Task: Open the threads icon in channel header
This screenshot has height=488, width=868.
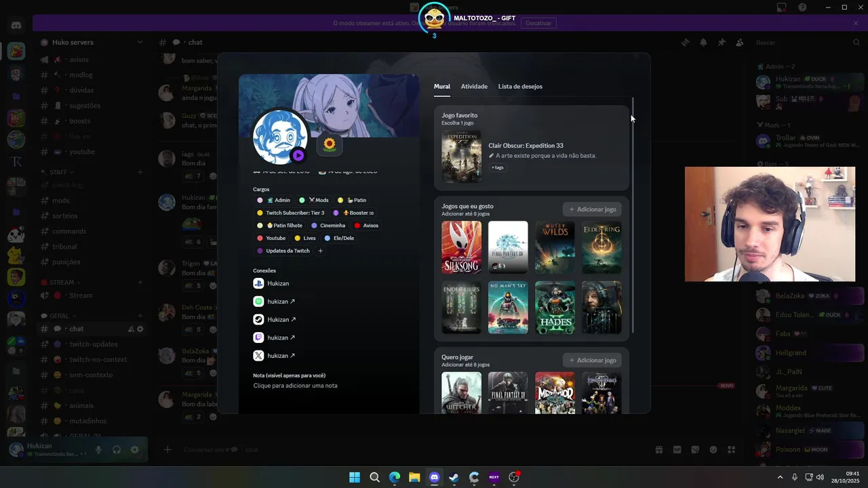Action: [x=686, y=42]
